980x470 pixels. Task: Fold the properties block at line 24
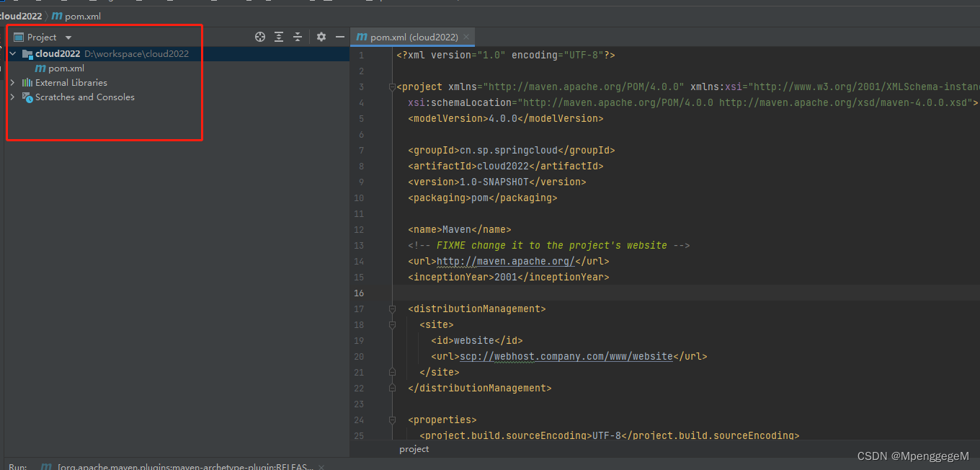[393, 420]
